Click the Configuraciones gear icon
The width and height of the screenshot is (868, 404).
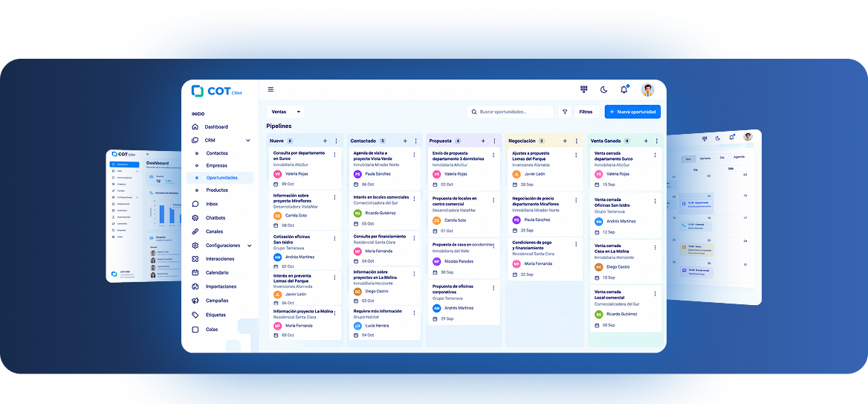coord(195,246)
